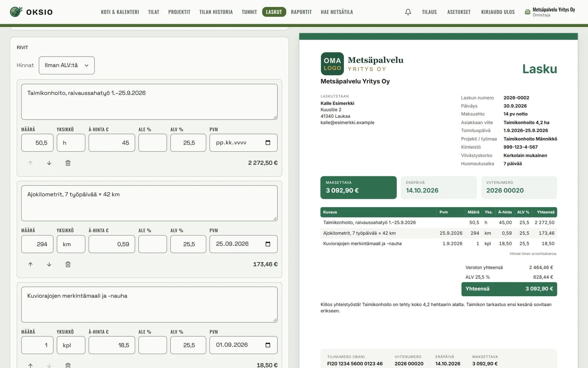
Task: Click the À-hinta field showing 0,59
Action: [112, 244]
